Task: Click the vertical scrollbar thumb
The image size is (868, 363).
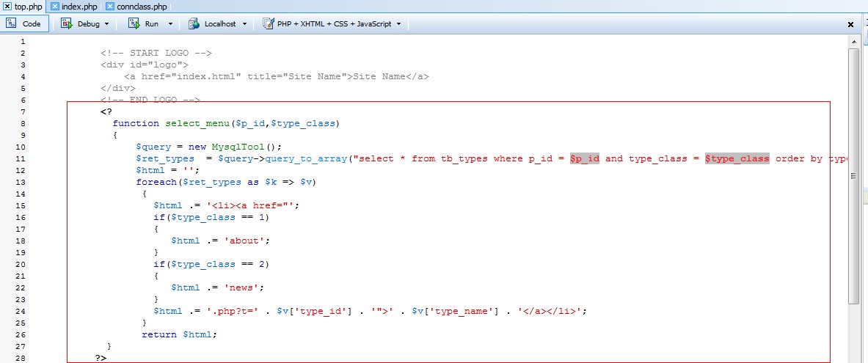Action: (853, 176)
